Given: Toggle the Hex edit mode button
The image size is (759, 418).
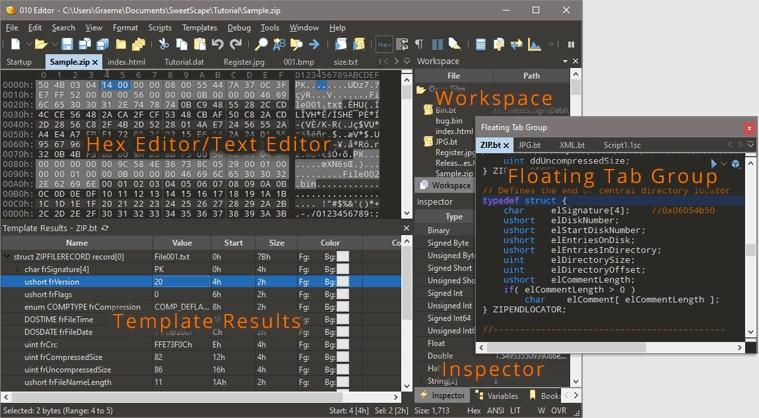Looking at the screenshot, I should coord(384,45).
